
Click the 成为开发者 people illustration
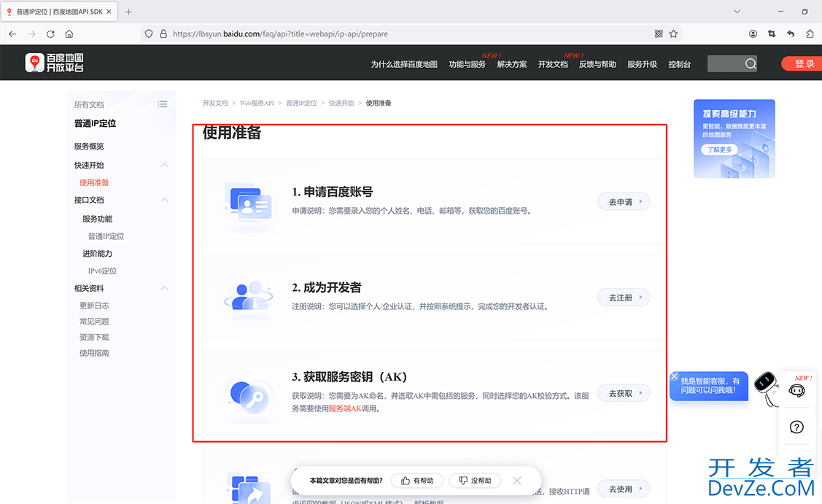click(249, 296)
